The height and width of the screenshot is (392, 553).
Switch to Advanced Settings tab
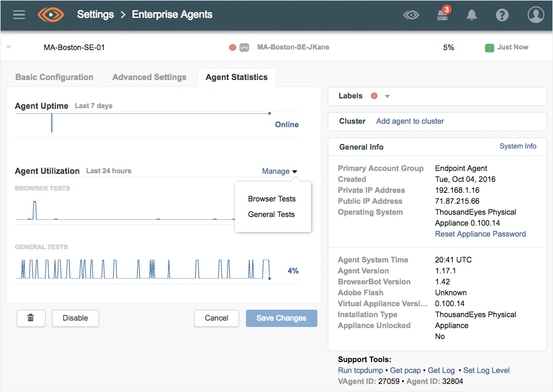tap(149, 77)
